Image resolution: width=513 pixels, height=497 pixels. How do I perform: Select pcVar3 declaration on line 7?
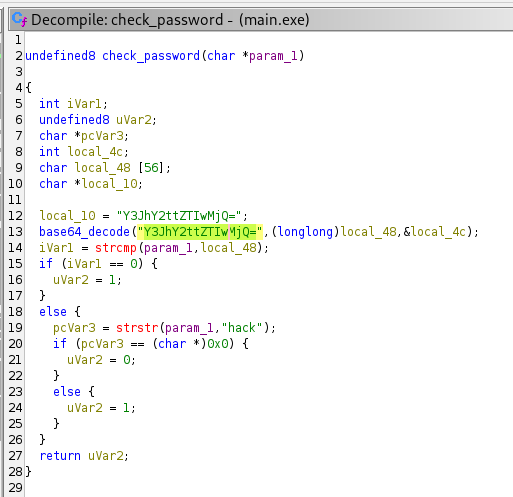pyautogui.click(x=102, y=136)
